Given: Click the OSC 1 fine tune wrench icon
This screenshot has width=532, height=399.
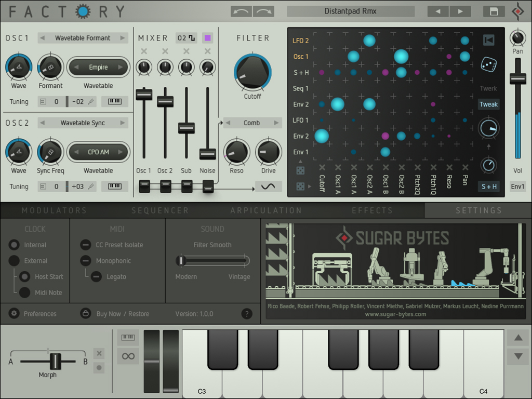Looking at the screenshot, I should [x=91, y=101].
